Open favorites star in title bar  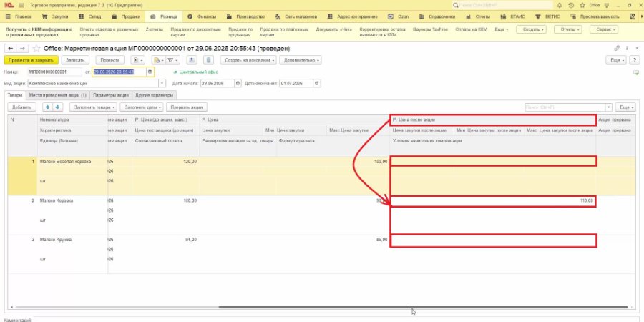coord(582,5)
